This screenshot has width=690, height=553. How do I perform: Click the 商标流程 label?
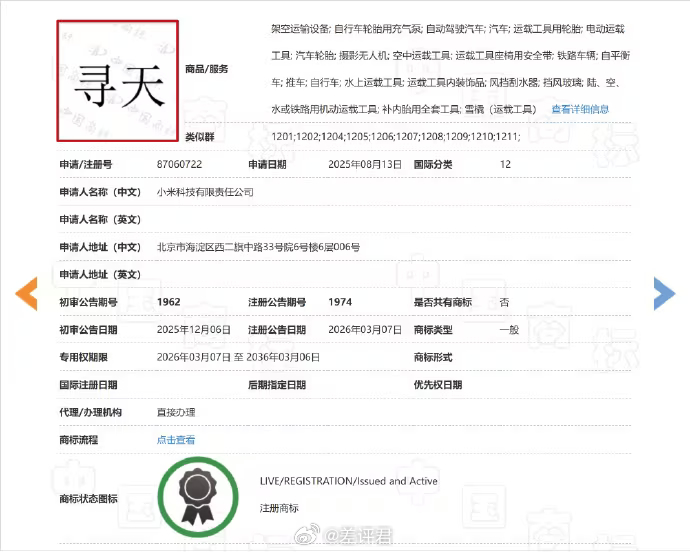[x=79, y=440]
